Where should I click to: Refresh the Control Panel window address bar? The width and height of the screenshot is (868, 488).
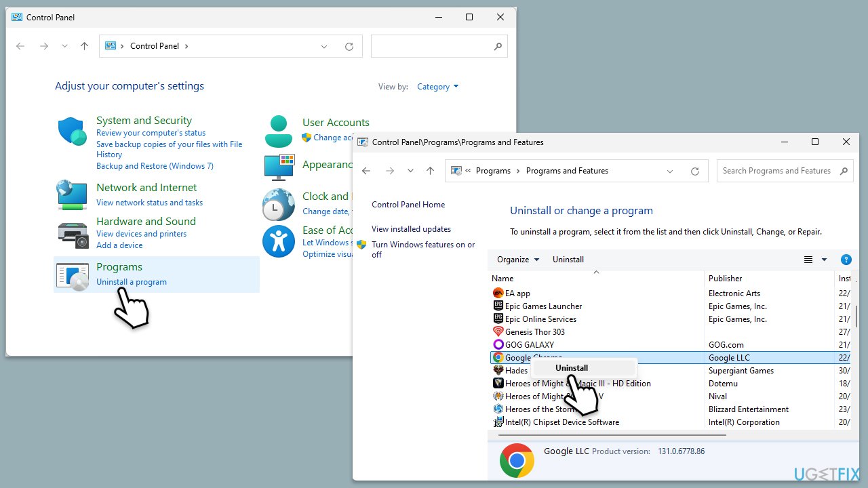click(x=349, y=46)
